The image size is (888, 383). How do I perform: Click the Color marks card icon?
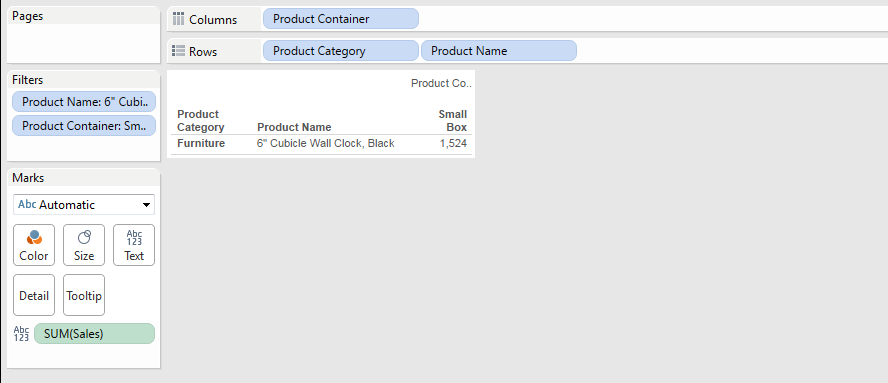pyautogui.click(x=34, y=237)
